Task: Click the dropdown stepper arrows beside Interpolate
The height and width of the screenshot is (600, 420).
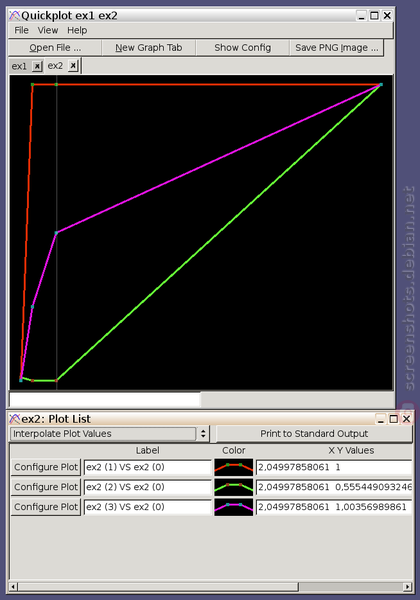Action: [203, 434]
